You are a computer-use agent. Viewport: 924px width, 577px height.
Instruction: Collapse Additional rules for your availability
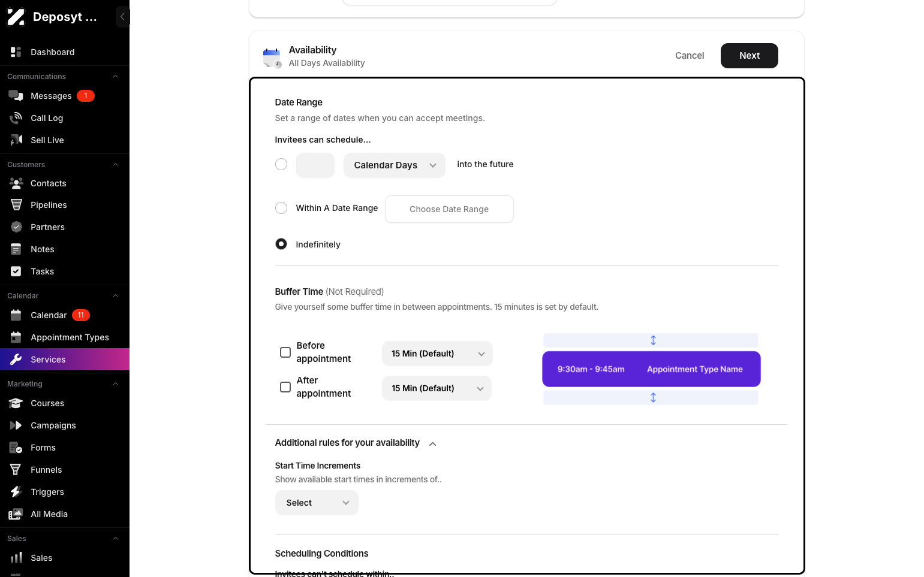click(433, 444)
